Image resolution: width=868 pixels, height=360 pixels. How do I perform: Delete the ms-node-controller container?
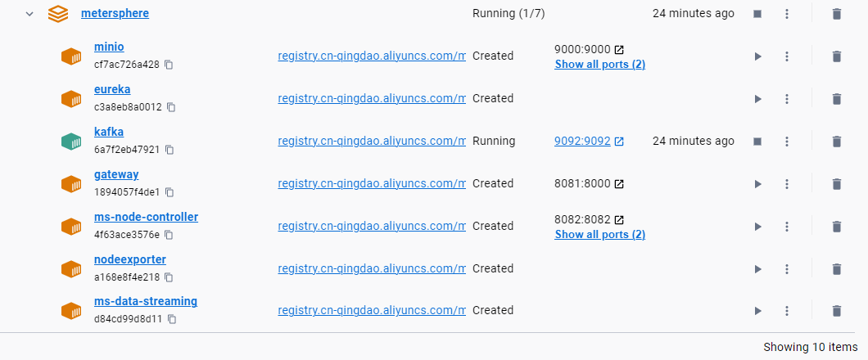pyautogui.click(x=836, y=227)
